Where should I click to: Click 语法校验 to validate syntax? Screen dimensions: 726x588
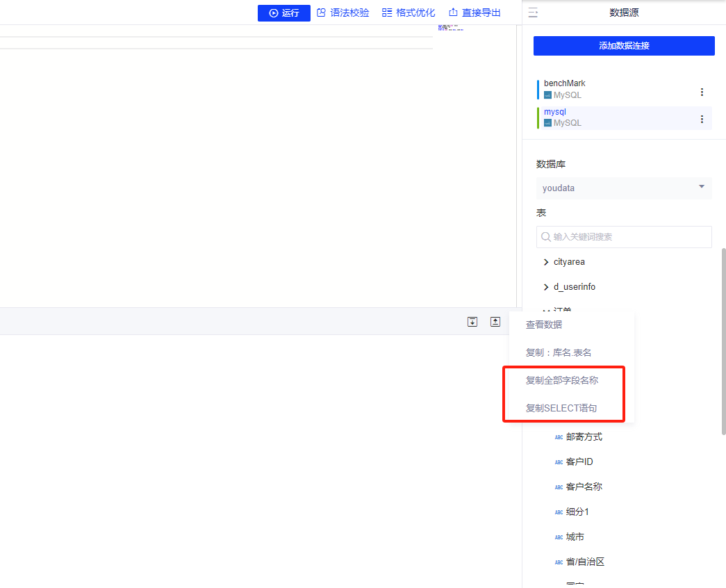(343, 13)
